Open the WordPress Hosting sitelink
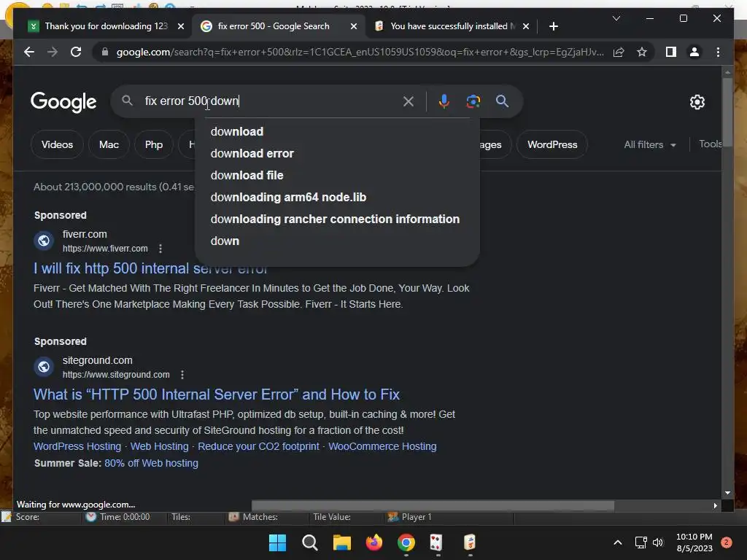747x560 pixels. pyautogui.click(x=77, y=447)
